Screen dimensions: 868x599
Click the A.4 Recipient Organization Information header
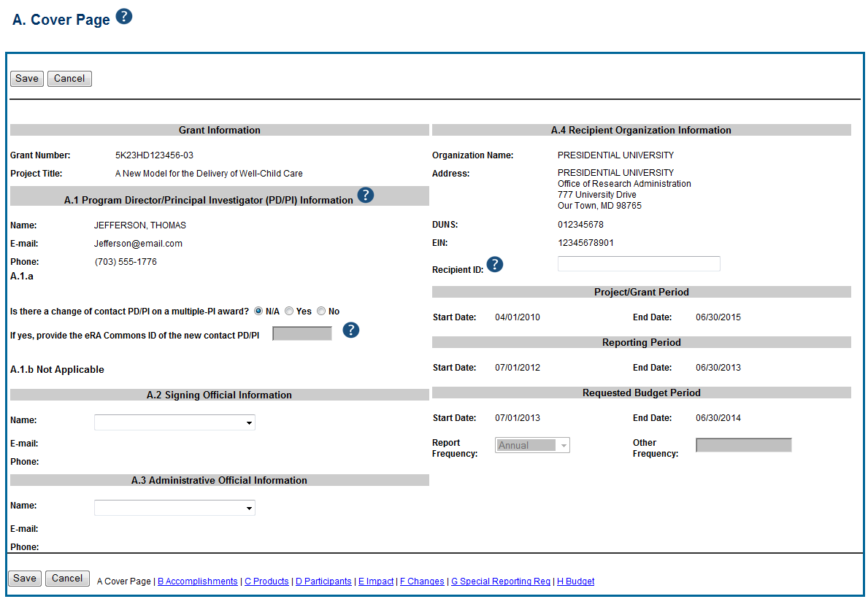pyautogui.click(x=641, y=130)
